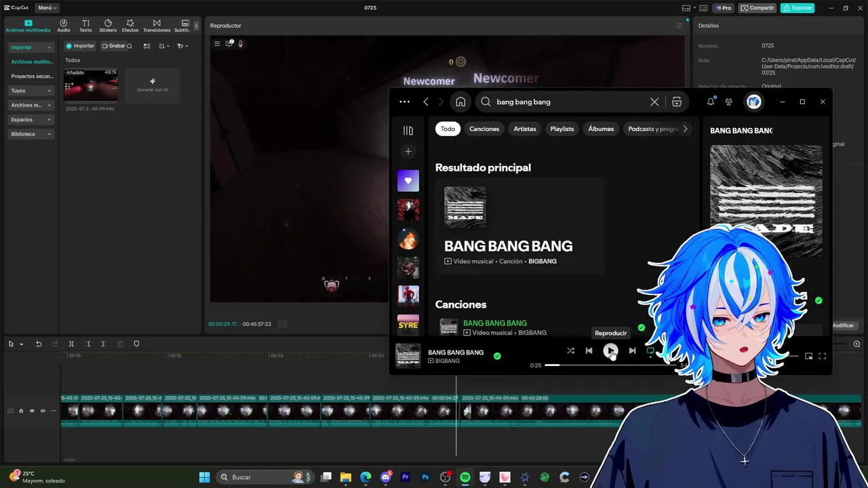Click the Exportar button
This screenshot has height=488, width=868.
coord(797,7)
